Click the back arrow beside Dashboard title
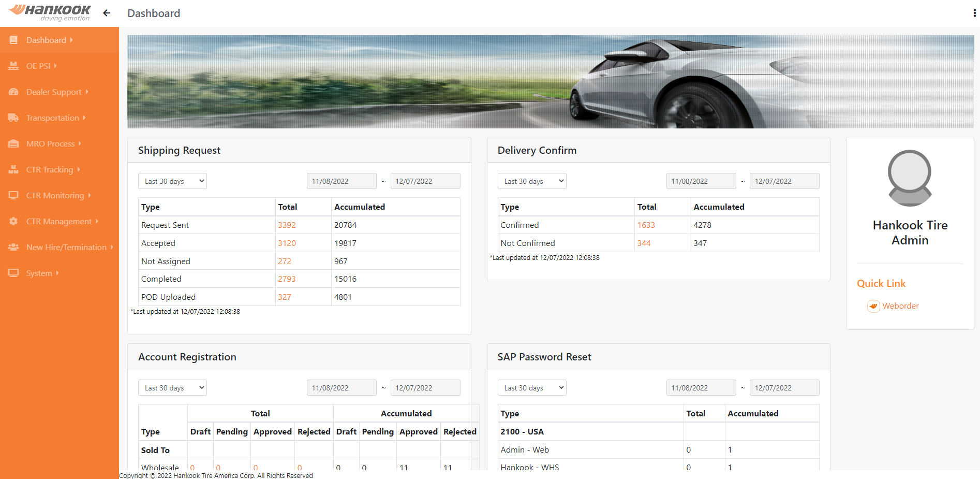This screenshot has width=980, height=479. tap(107, 13)
